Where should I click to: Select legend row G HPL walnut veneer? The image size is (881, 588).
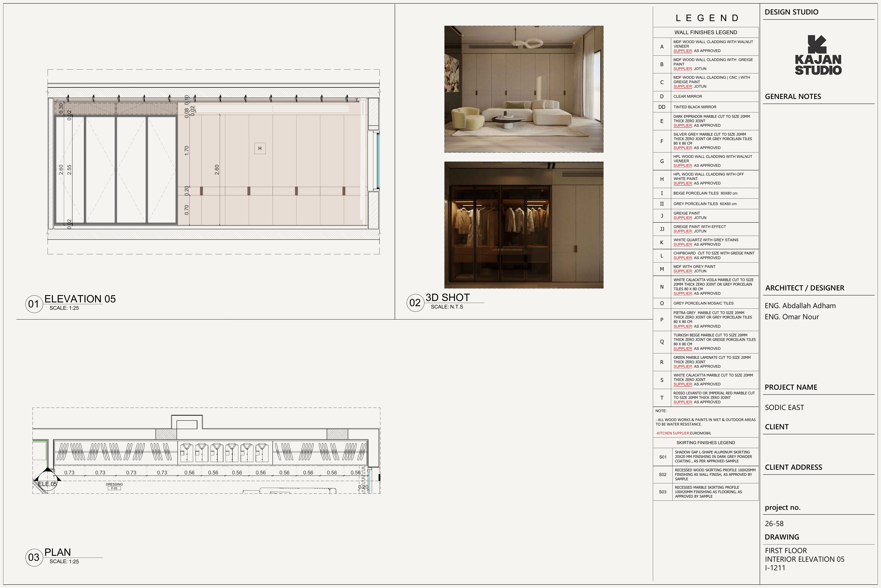coord(705,161)
